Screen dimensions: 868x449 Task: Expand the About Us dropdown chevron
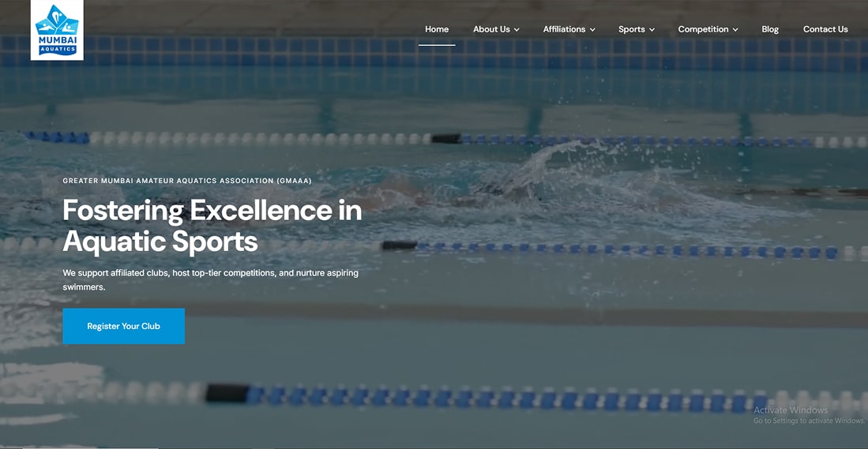517,30
